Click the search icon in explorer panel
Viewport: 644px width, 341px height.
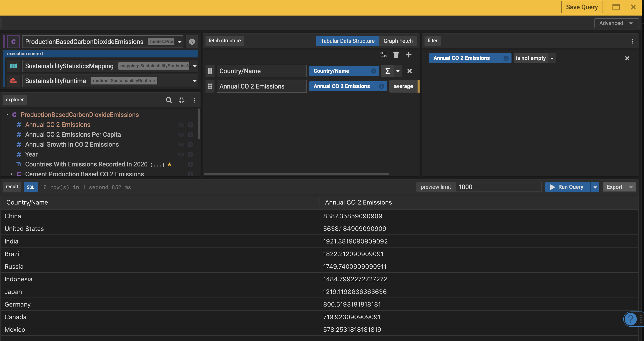tap(169, 100)
